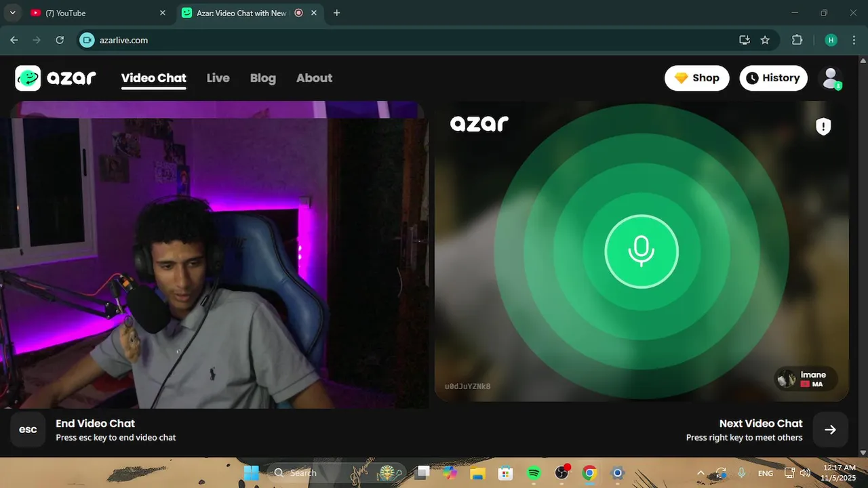Viewport: 868px width, 488px height.
Task: Open chat History
Action: [x=773, y=78]
